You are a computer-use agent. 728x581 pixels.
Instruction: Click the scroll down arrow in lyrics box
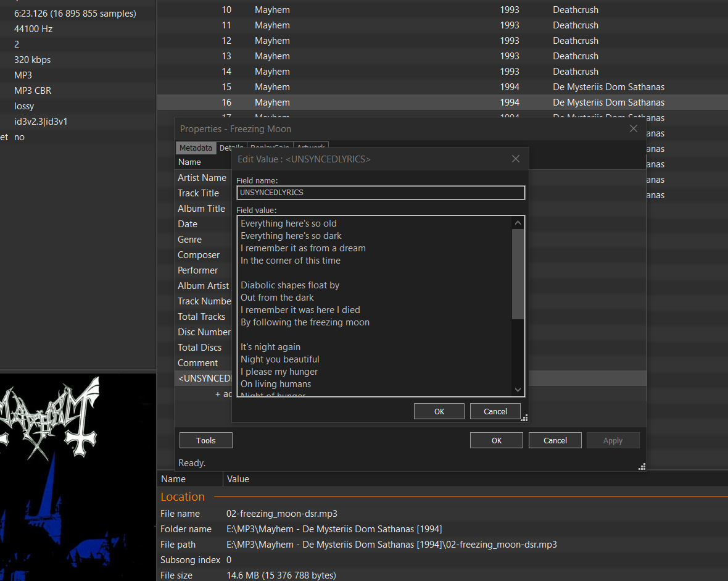pos(518,390)
